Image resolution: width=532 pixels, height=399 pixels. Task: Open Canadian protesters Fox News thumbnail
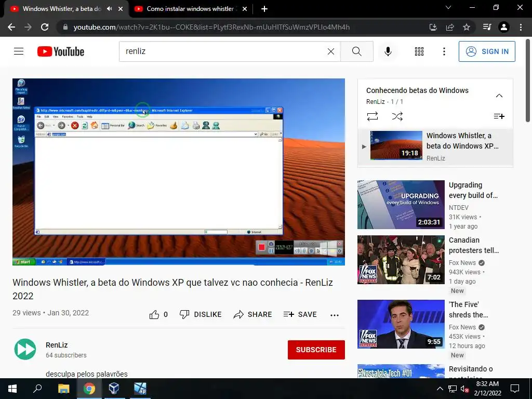(401, 260)
